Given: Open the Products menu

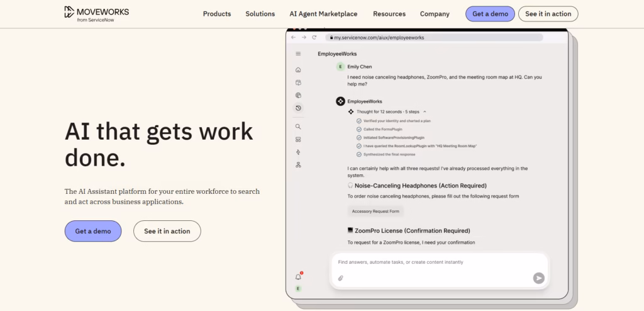Looking at the screenshot, I should 217,14.
